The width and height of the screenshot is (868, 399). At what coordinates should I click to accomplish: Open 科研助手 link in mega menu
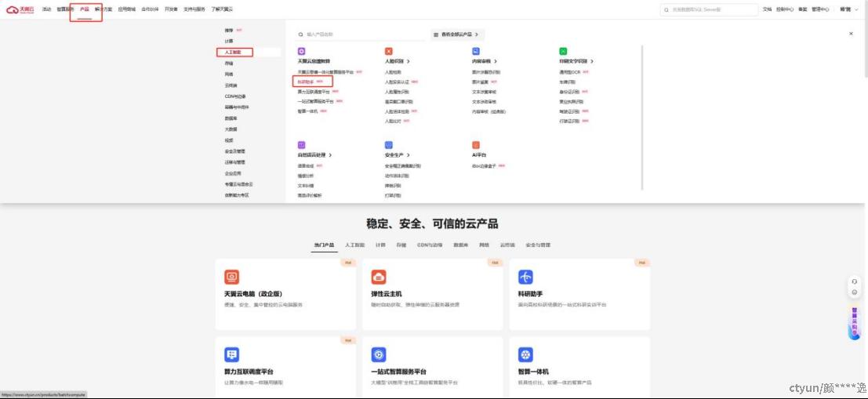point(306,82)
